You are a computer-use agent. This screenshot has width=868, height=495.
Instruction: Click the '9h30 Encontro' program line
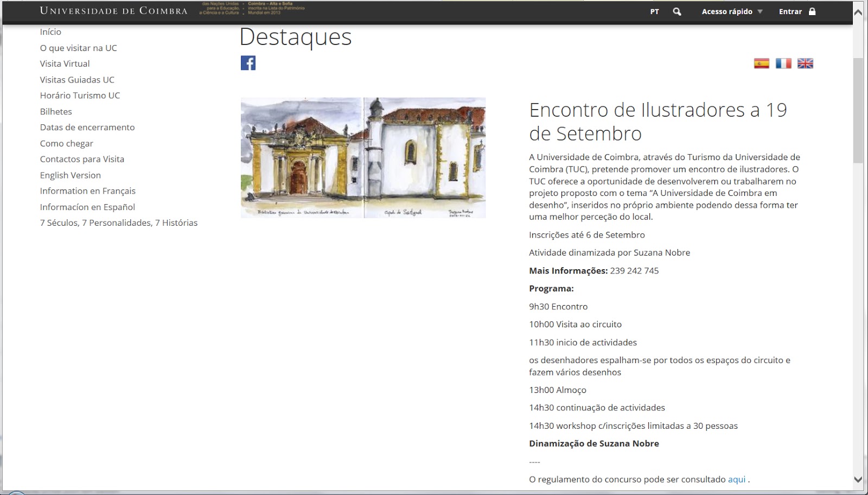click(x=558, y=307)
